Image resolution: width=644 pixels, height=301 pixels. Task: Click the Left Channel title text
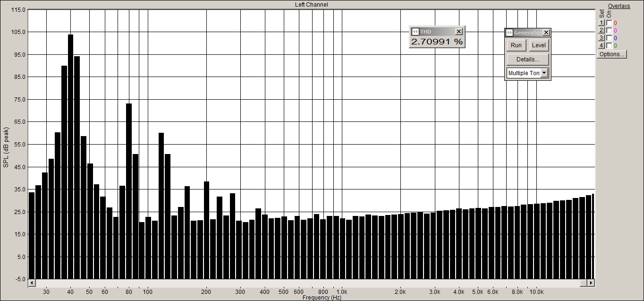pos(312,5)
